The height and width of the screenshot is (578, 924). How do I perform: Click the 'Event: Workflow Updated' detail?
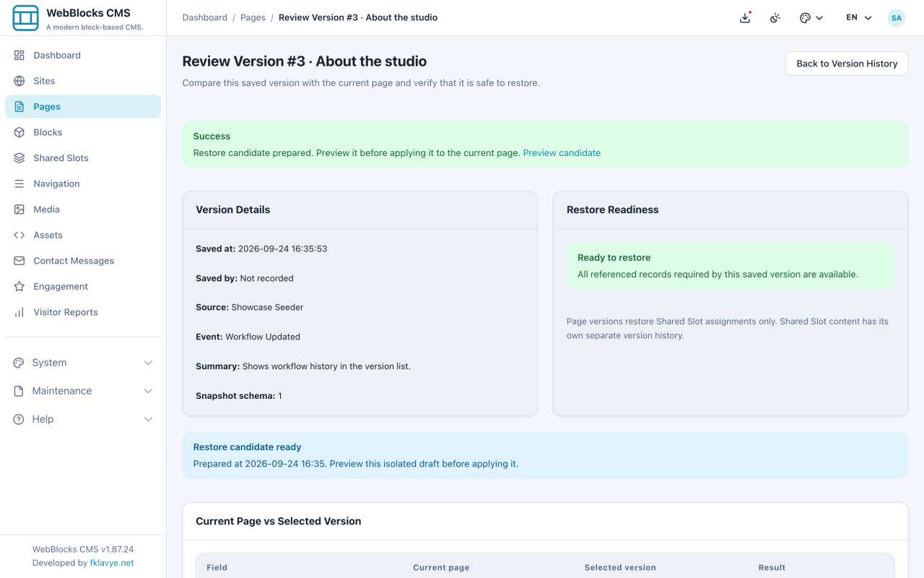pos(248,337)
